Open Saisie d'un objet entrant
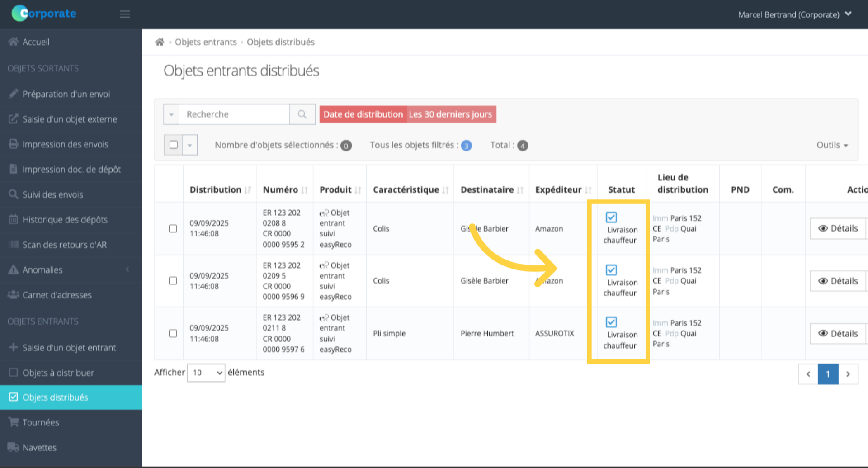The width and height of the screenshot is (868, 468). click(x=71, y=348)
